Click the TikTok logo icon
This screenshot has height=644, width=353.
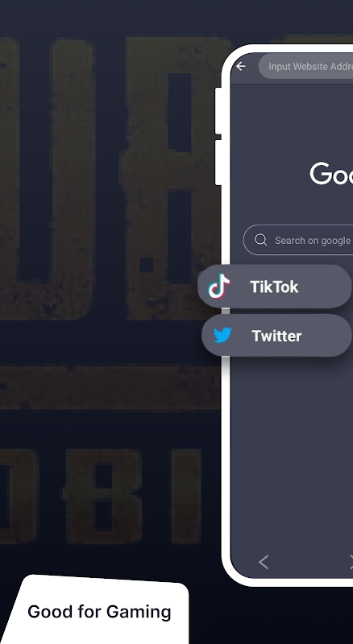tap(218, 286)
